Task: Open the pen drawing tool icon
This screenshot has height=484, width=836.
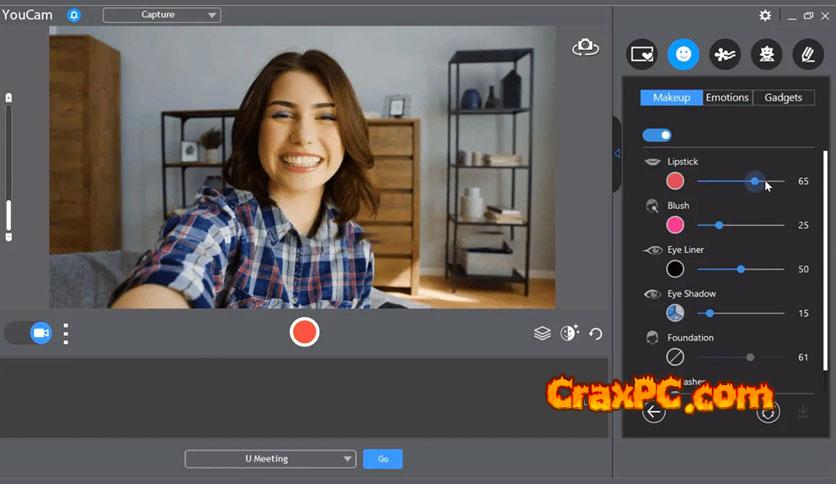Action: click(x=807, y=54)
